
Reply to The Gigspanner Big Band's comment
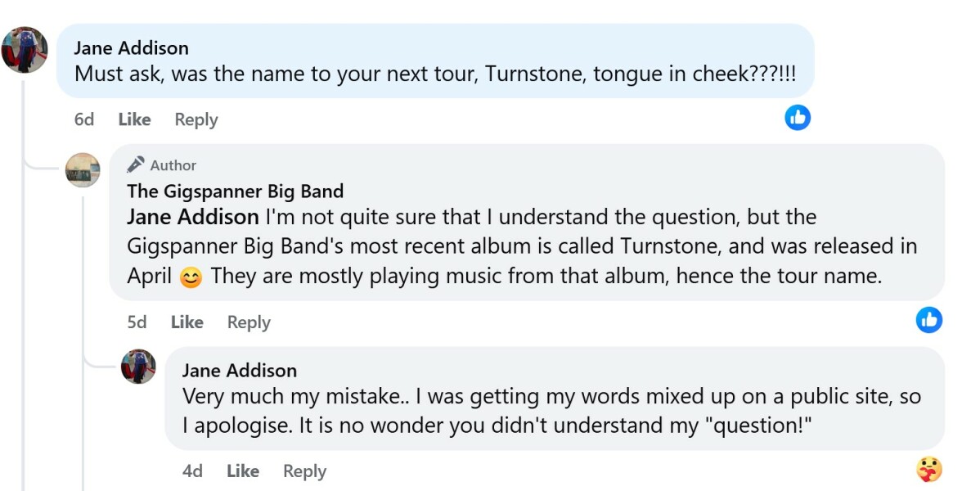[x=249, y=322]
